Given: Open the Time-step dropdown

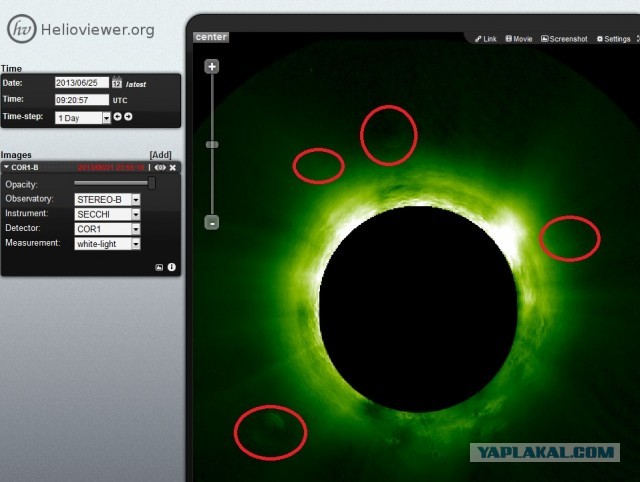Looking at the screenshot, I should tap(83, 118).
